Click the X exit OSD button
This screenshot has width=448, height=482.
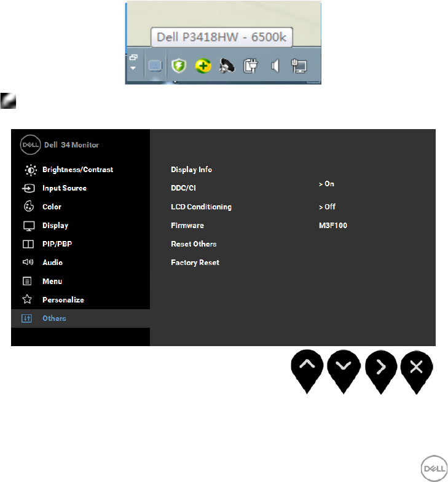[417, 372]
